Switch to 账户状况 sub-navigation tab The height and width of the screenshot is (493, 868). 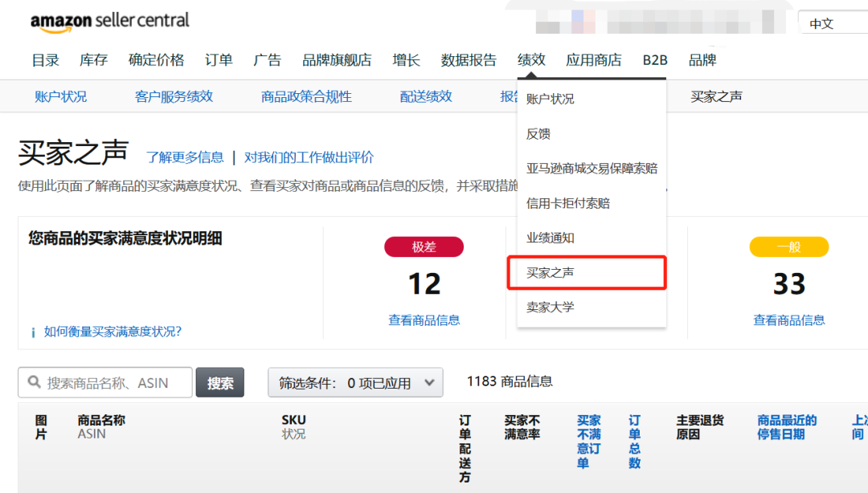(61, 97)
